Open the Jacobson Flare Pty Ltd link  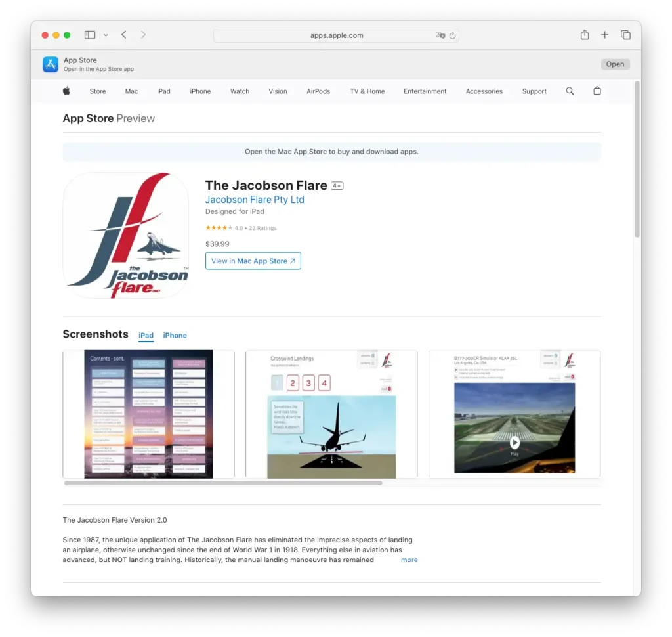coord(255,200)
